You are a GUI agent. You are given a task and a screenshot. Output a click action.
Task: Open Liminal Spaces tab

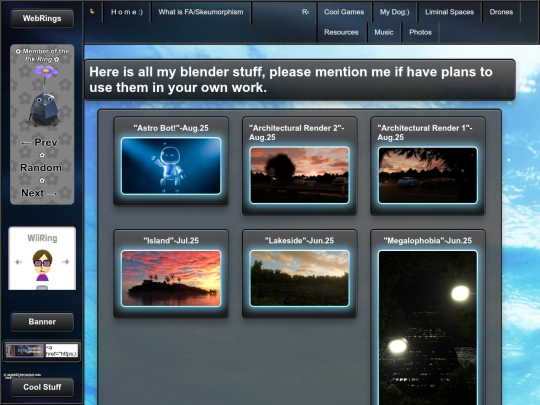pyautogui.click(x=449, y=12)
